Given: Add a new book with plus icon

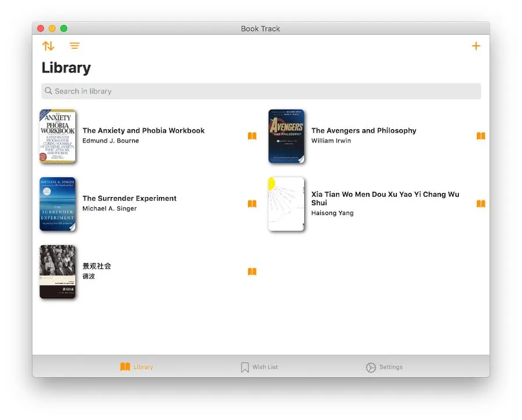Looking at the screenshot, I should point(476,46).
